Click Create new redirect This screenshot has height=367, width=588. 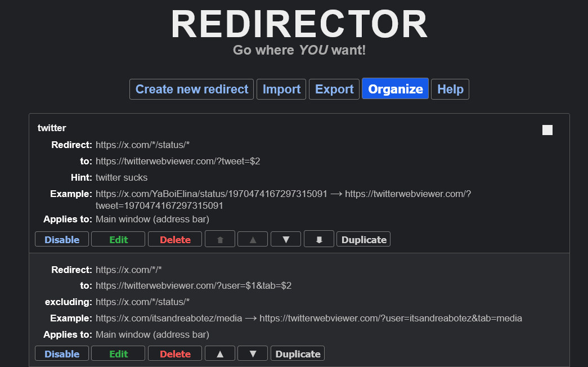(x=192, y=89)
